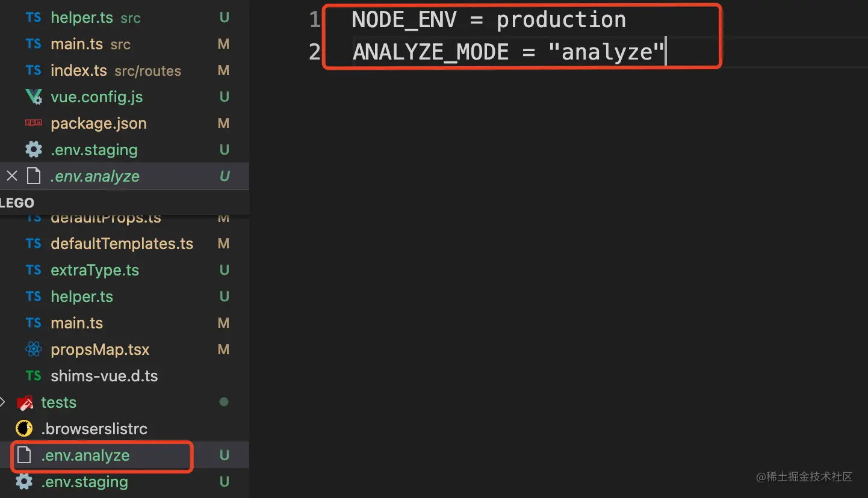Click the TS icon beside shims-vue.d.ts
Screen dimensions: 868x498
tap(34, 376)
